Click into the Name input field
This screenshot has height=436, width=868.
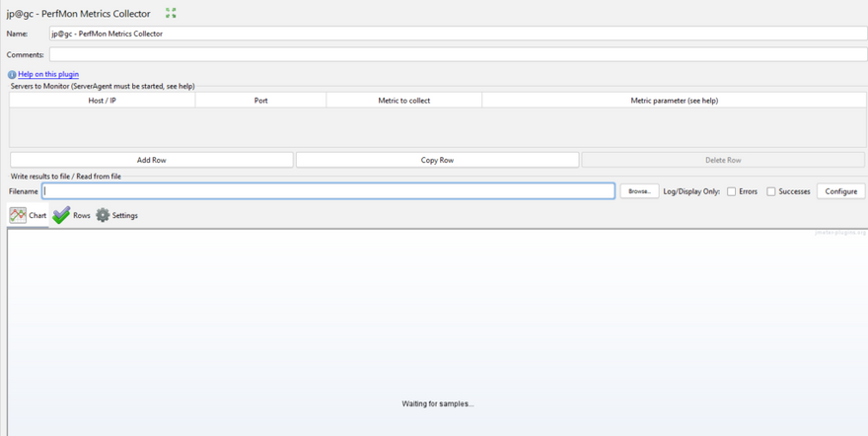click(458, 34)
